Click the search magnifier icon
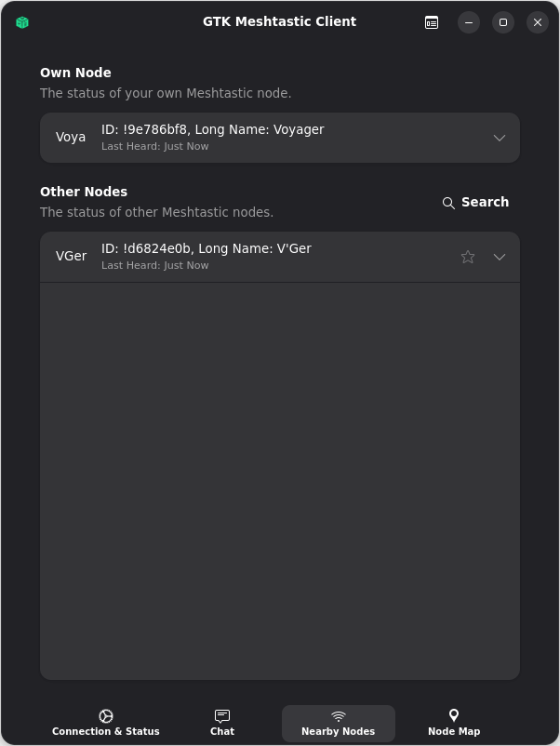Viewport: 560px width, 746px height. click(x=448, y=203)
